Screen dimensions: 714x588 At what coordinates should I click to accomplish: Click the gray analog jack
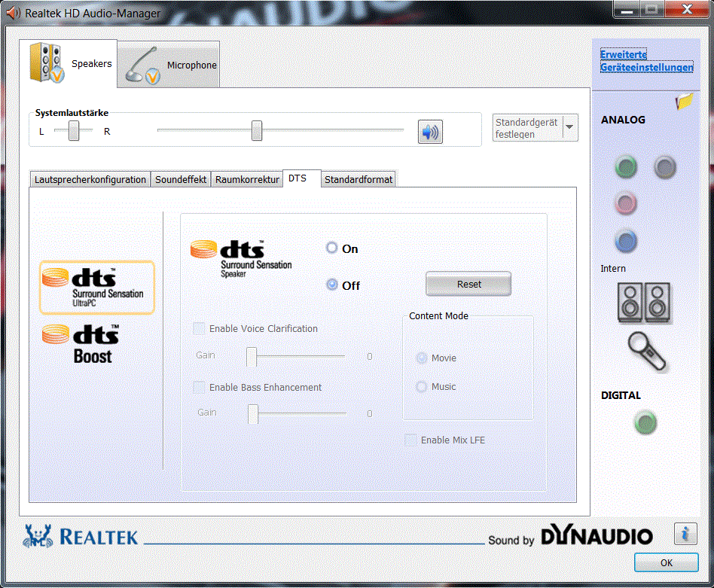[x=665, y=167]
